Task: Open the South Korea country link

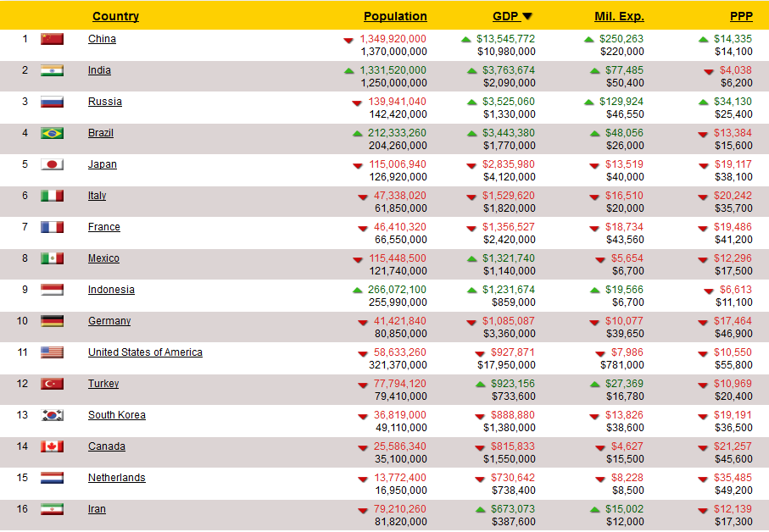Action: 117,415
